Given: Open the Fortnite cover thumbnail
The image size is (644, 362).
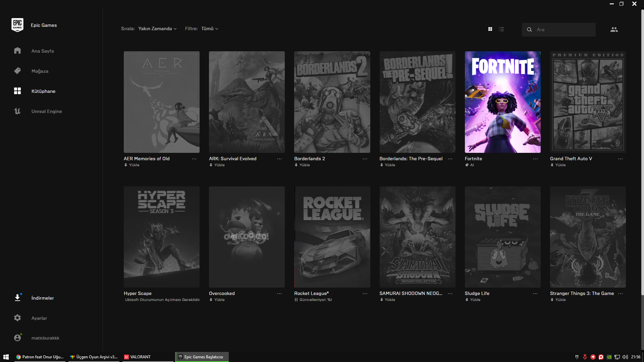Looking at the screenshot, I should 502,102.
